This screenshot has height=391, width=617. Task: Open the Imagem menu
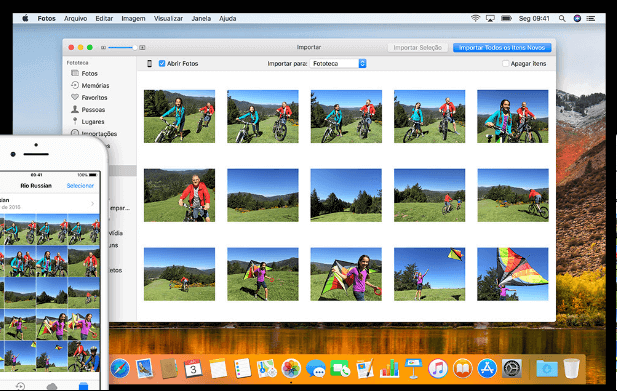pyautogui.click(x=133, y=18)
